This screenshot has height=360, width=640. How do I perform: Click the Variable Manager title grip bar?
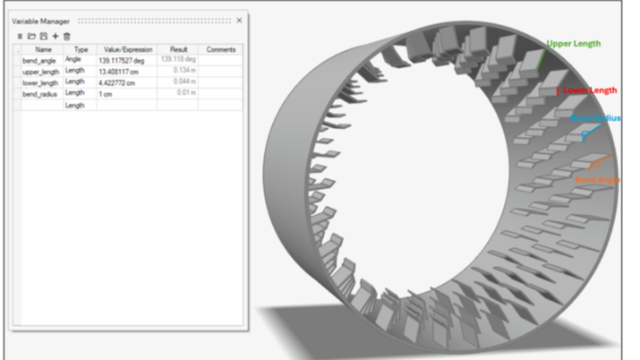point(154,20)
